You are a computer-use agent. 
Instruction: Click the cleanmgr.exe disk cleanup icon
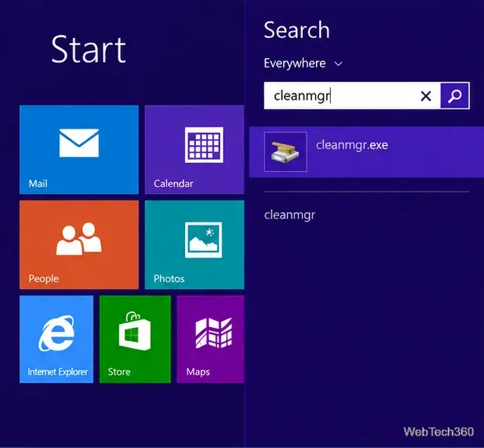[286, 152]
